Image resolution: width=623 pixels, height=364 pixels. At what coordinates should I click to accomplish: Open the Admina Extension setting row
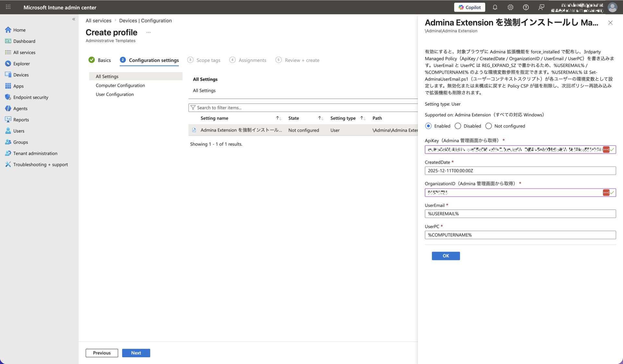coord(303,130)
